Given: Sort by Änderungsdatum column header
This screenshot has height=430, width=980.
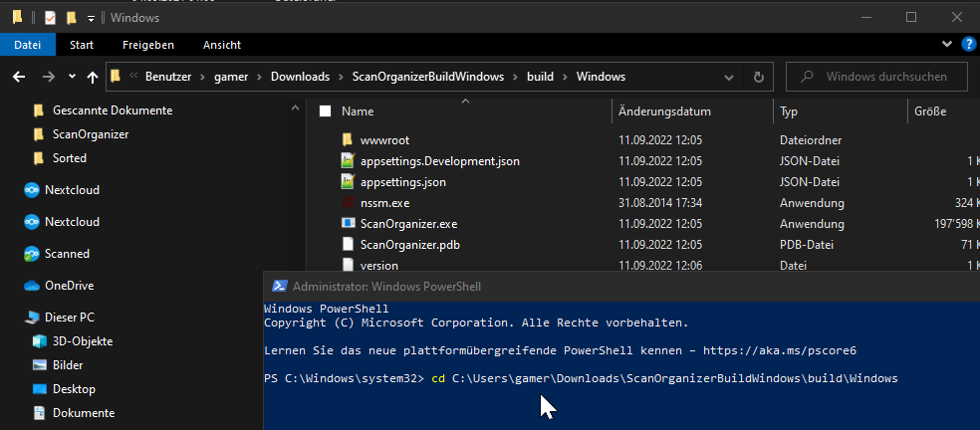Looking at the screenshot, I should point(664,111).
